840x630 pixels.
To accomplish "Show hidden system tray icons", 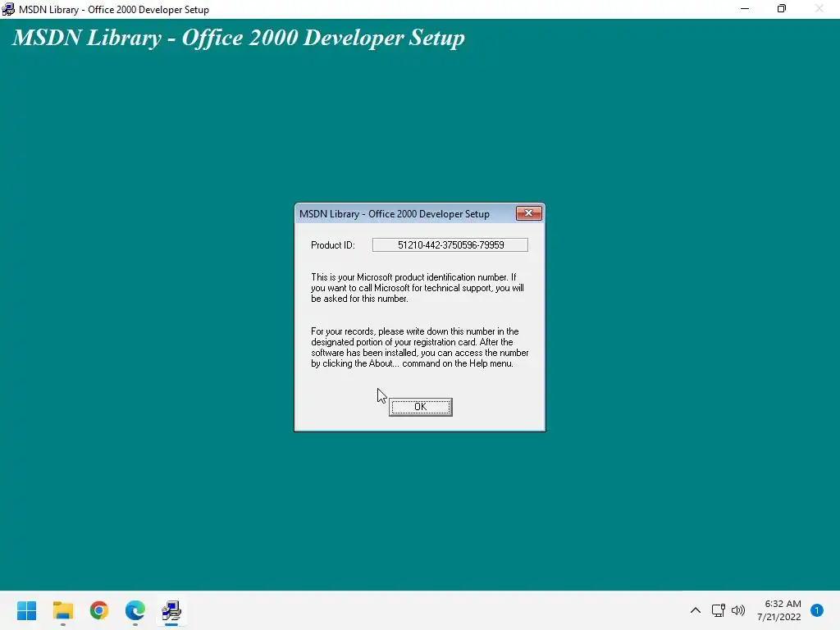I will click(x=696, y=610).
